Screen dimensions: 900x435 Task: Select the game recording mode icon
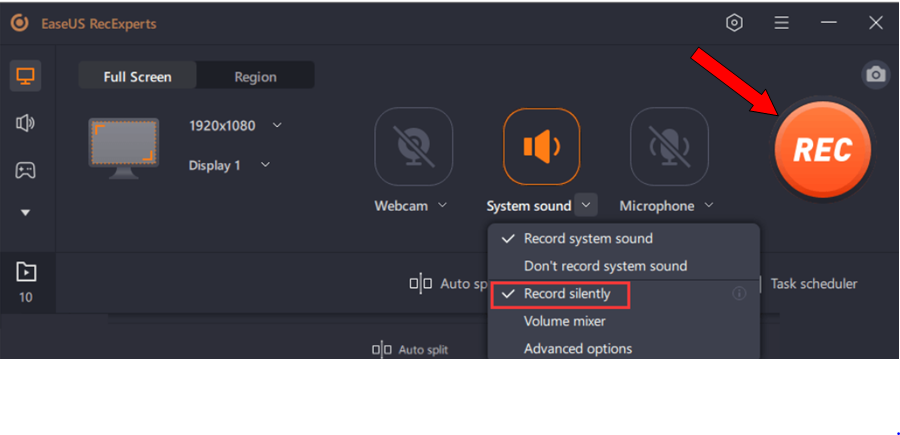(x=26, y=169)
